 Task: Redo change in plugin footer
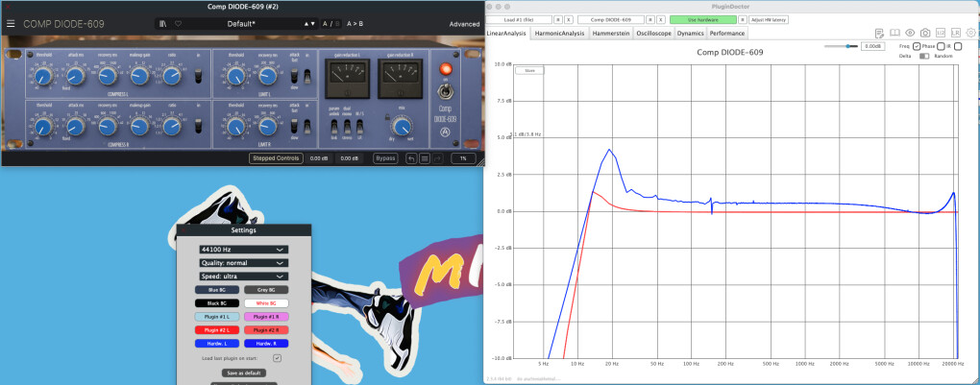437,158
